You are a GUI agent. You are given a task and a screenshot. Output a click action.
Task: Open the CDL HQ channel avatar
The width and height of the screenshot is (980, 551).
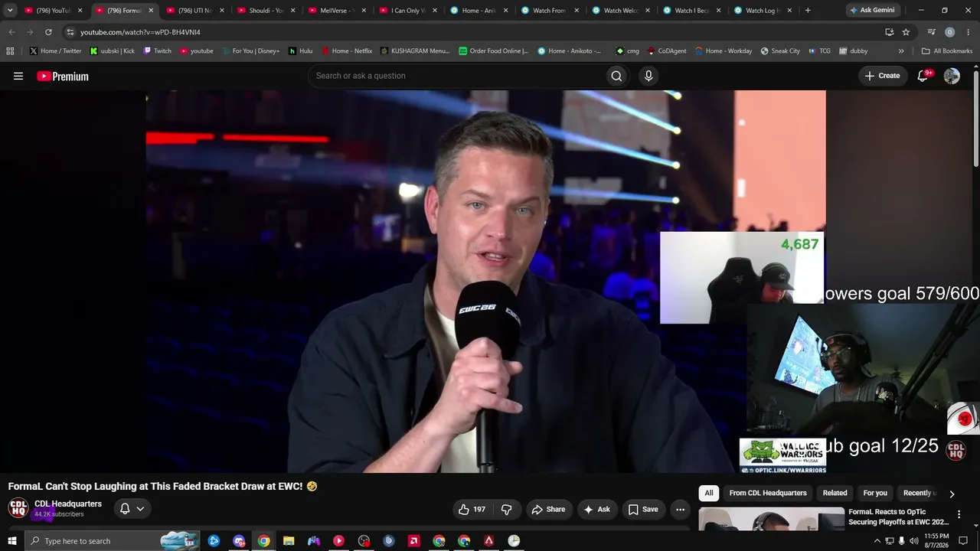[18, 508]
